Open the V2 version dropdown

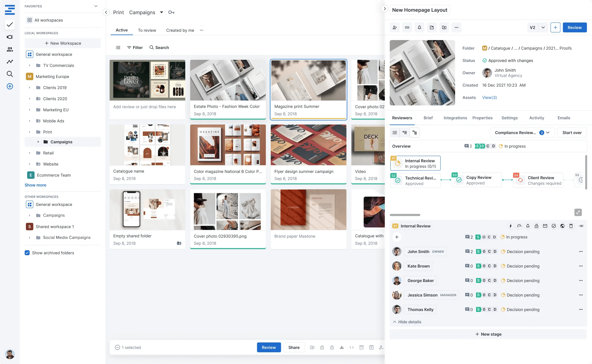(x=543, y=27)
